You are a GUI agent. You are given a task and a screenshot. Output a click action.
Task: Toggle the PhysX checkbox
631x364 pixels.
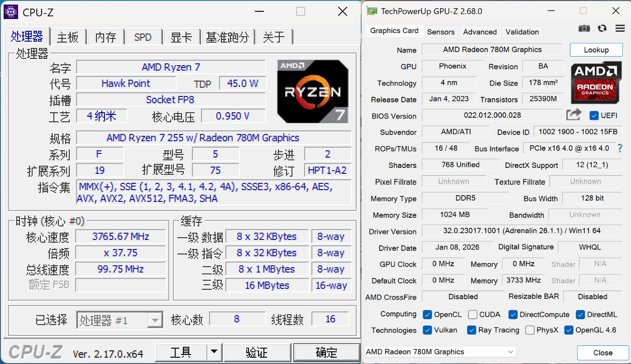click(x=530, y=330)
